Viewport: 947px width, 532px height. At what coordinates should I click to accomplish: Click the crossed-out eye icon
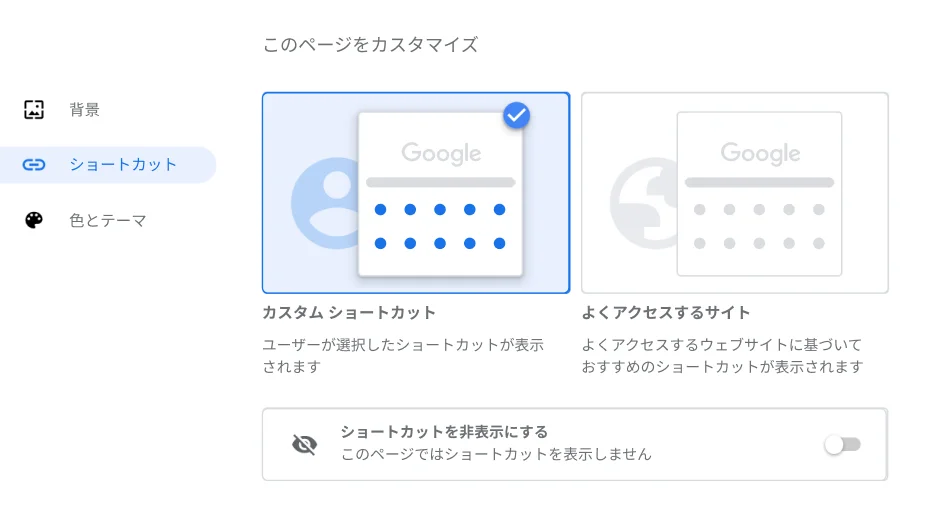(304, 444)
